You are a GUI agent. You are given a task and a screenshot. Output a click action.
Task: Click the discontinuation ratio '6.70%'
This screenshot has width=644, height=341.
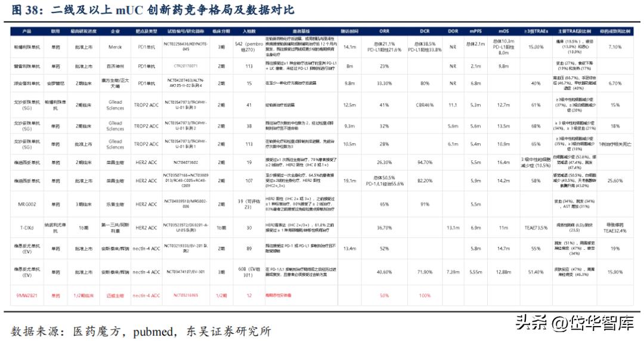click(x=615, y=83)
